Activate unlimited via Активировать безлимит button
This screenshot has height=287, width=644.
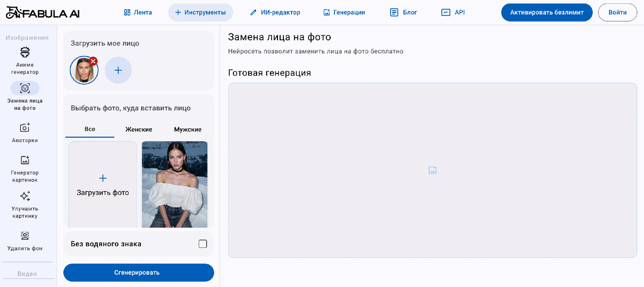[x=547, y=12]
